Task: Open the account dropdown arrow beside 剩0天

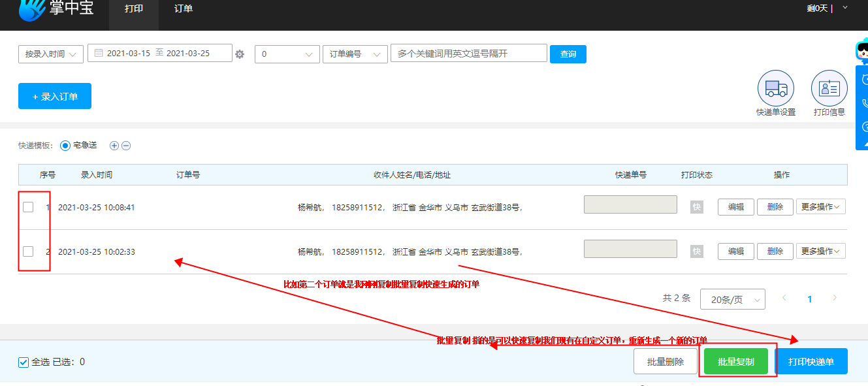Action: click(845, 7)
